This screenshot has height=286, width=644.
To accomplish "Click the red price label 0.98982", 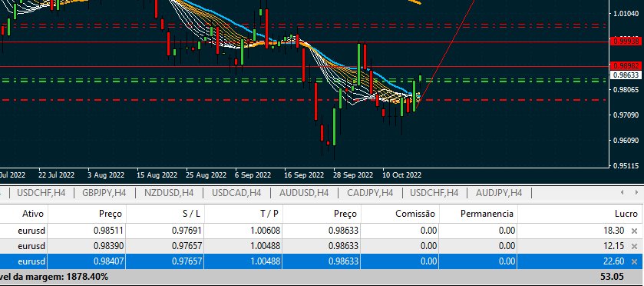I will pos(626,66).
